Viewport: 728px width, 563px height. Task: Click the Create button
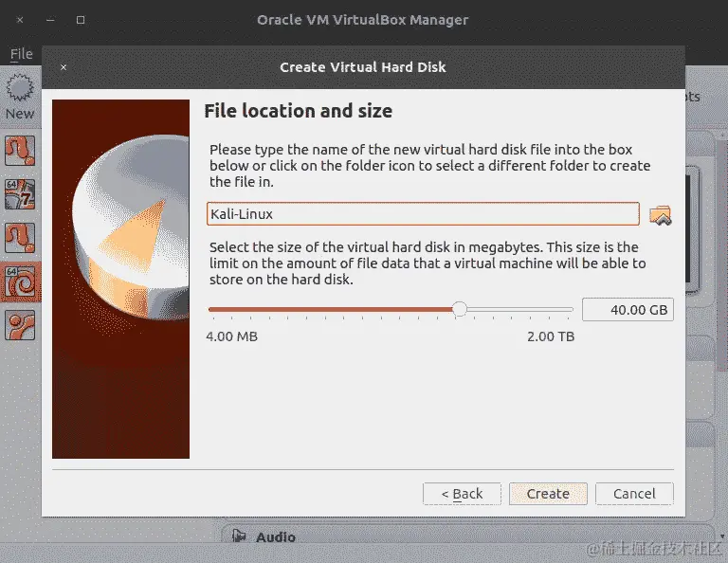(x=548, y=494)
